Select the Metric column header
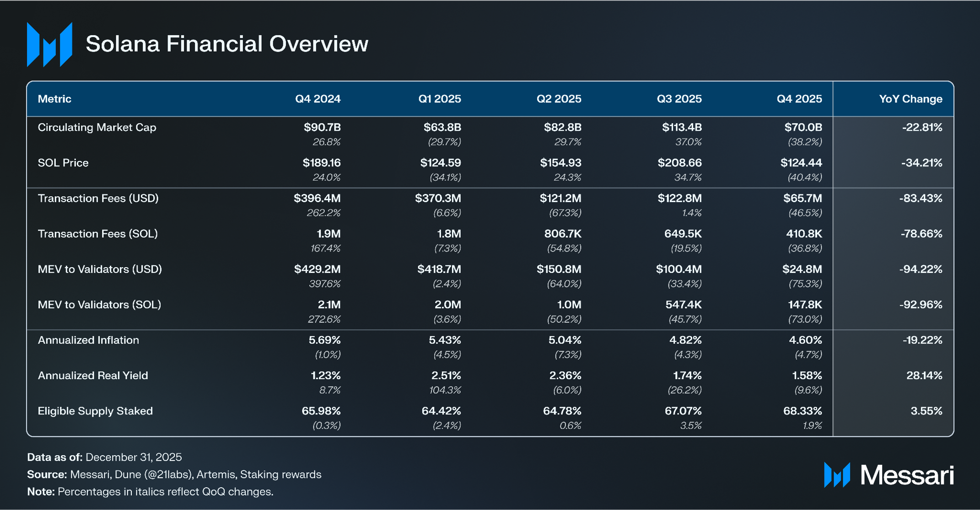Viewport: 980px width, 510px height. pyautogui.click(x=54, y=99)
